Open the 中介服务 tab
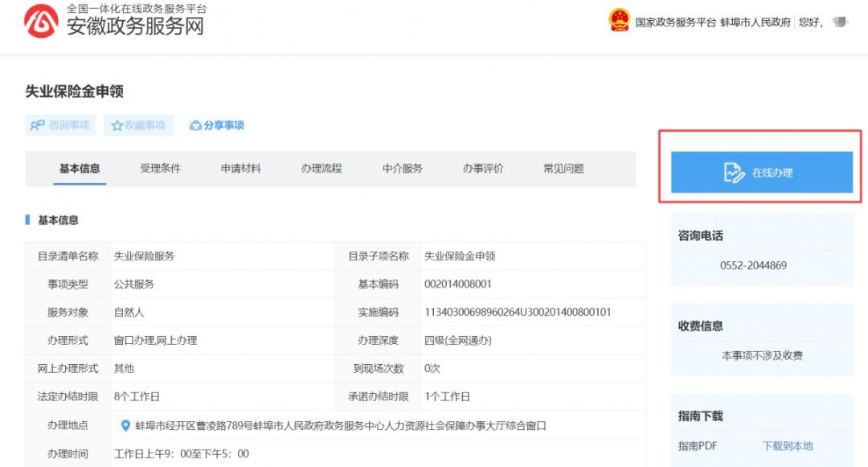Screen dimensions: 868x467 pyautogui.click(x=402, y=169)
